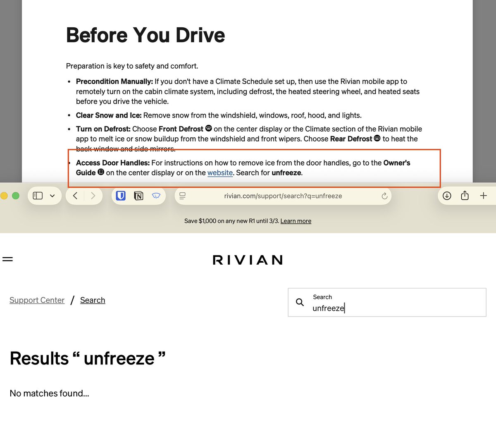
Task: Click the magnifying glass search icon
Action: 300,302
